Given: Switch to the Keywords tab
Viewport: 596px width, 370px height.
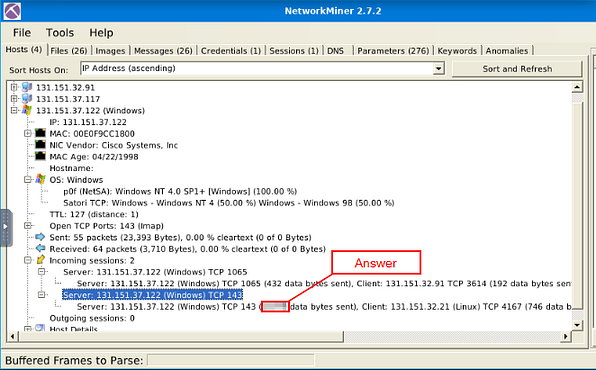Looking at the screenshot, I should click(457, 51).
